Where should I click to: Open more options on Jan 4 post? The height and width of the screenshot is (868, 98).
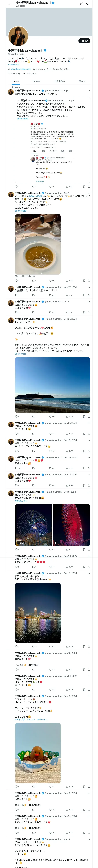(89, 302)
